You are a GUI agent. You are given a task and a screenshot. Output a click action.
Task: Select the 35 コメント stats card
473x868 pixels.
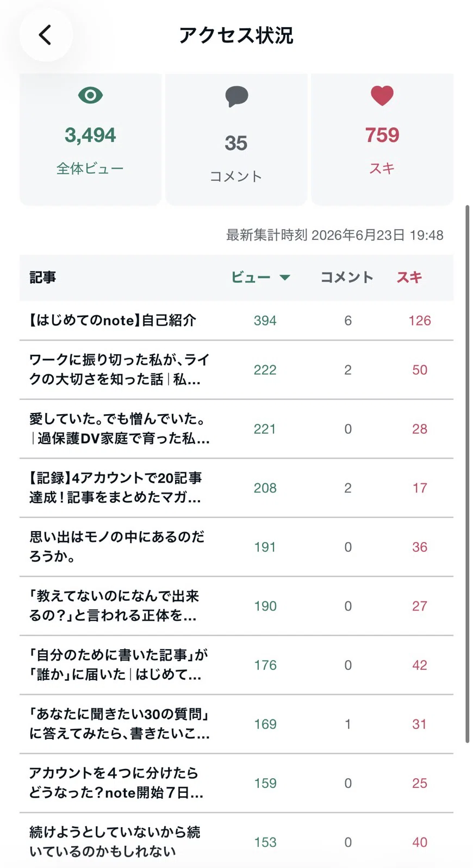pyautogui.click(x=236, y=139)
